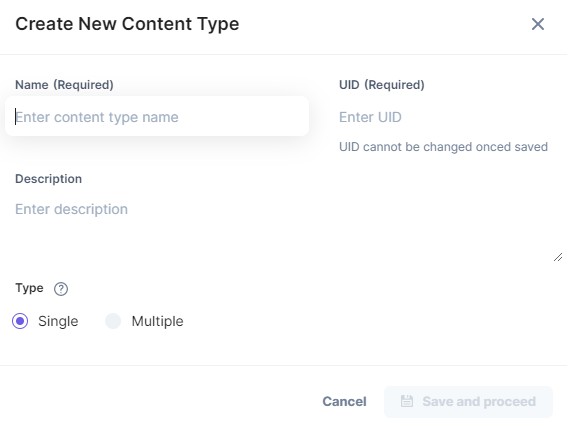Image resolution: width=567 pixels, height=432 pixels.
Task: Click the "UID cannot be changed" hint text
Action: pos(443,147)
